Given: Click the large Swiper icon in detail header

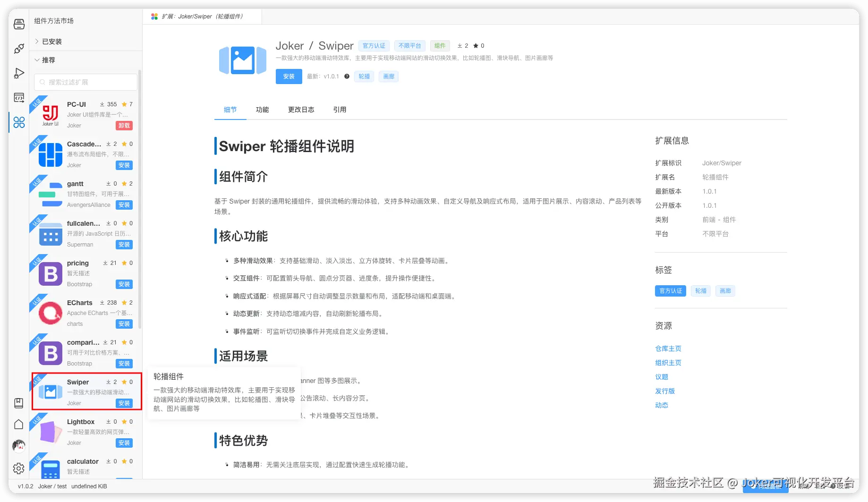Looking at the screenshot, I should click(x=243, y=60).
